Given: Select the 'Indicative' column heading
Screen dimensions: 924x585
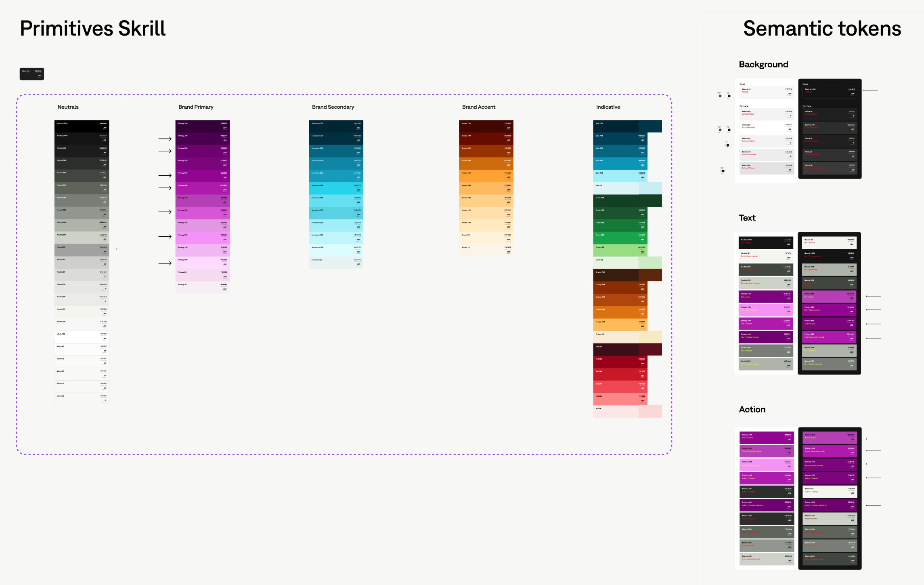Looking at the screenshot, I should 608,107.
